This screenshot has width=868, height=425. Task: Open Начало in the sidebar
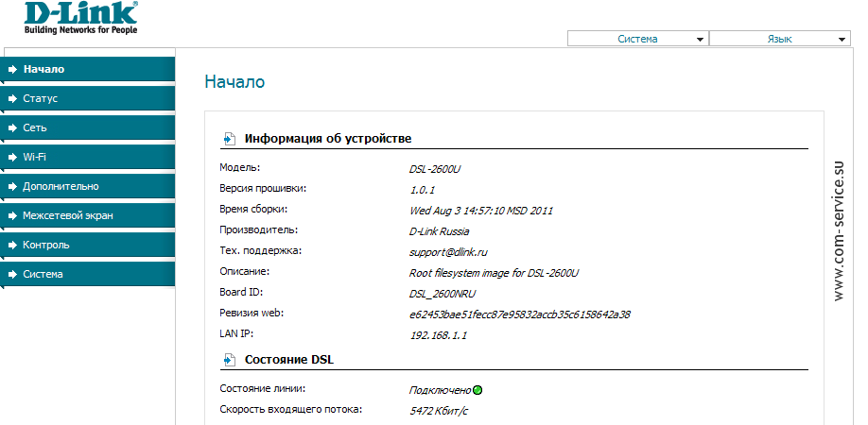pyautogui.click(x=88, y=70)
